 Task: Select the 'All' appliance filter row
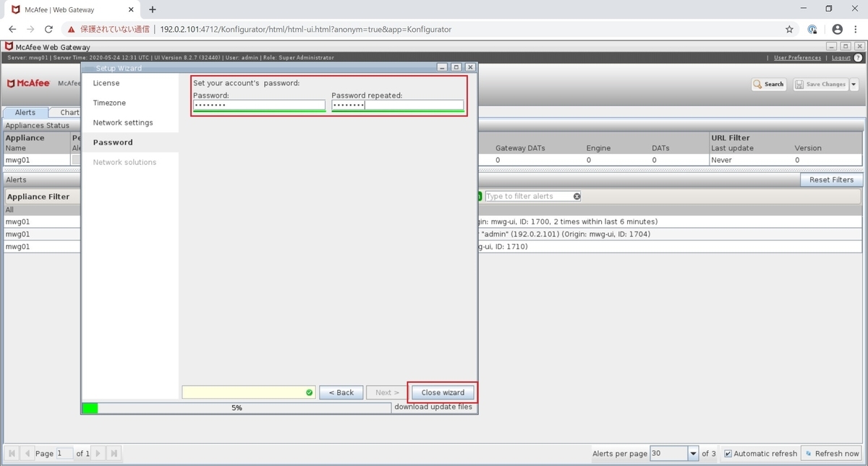pos(42,209)
